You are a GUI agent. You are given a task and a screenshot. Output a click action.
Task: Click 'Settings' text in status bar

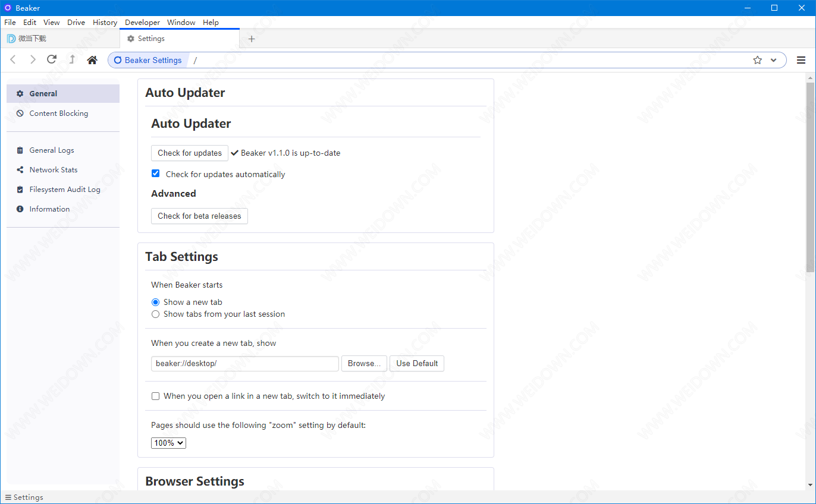28,497
